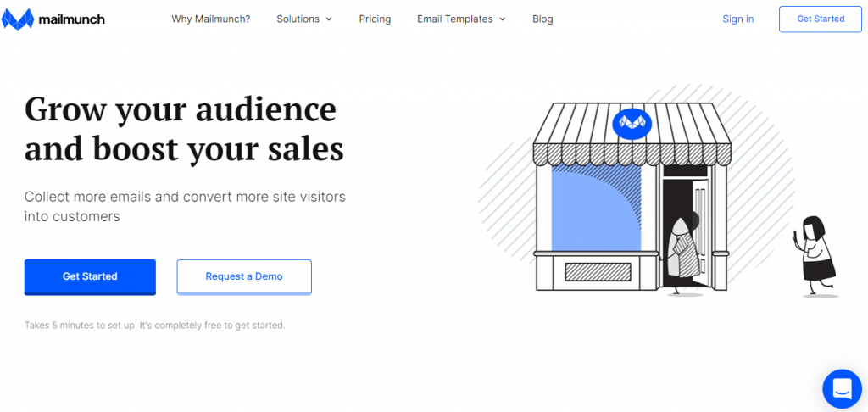This screenshot has height=412, width=868.
Task: Open the Solutions menu
Action: [x=304, y=19]
